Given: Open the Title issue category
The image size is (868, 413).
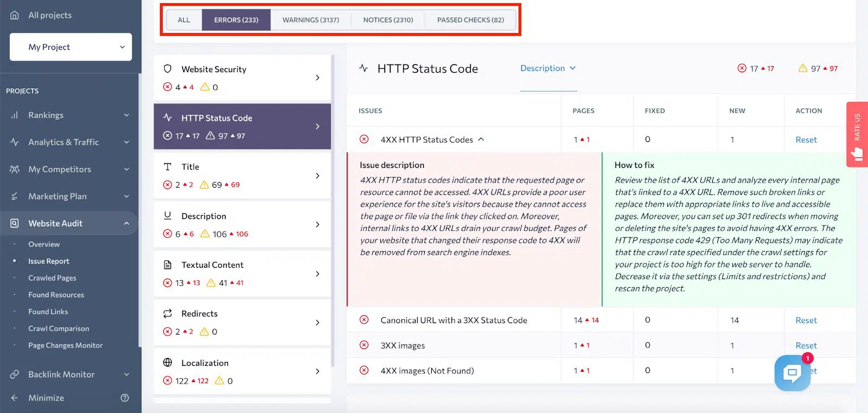Looking at the screenshot, I should pyautogui.click(x=242, y=176).
